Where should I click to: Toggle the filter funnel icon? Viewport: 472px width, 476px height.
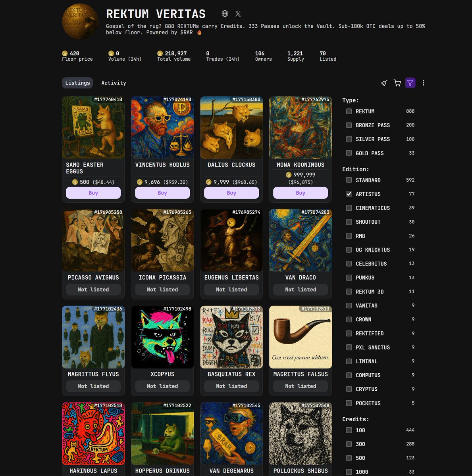(x=410, y=83)
